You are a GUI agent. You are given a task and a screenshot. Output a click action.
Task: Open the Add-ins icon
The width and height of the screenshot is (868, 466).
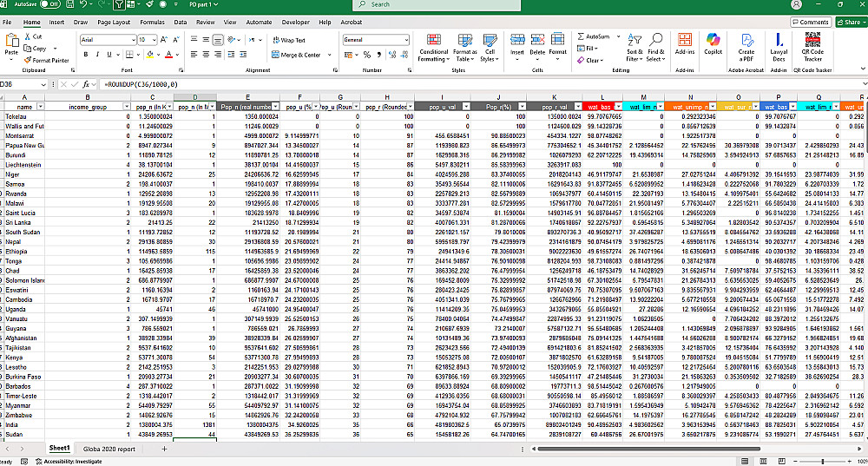pyautogui.click(x=685, y=40)
